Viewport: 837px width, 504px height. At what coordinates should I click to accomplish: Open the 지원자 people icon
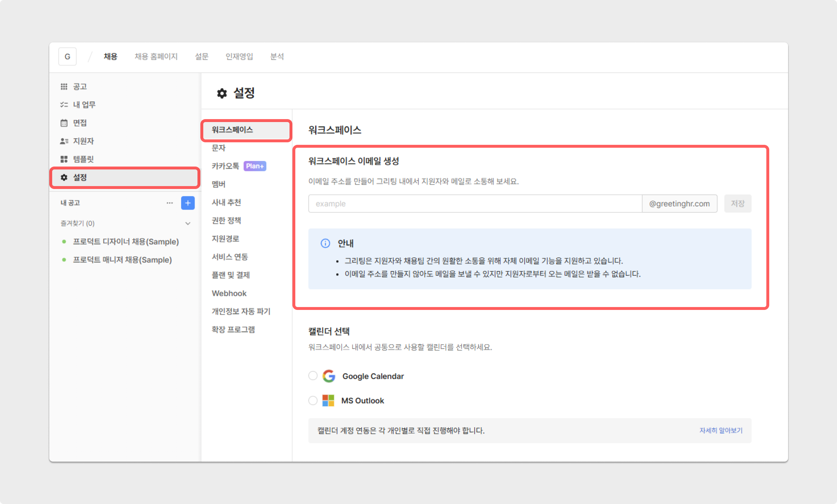(64, 141)
